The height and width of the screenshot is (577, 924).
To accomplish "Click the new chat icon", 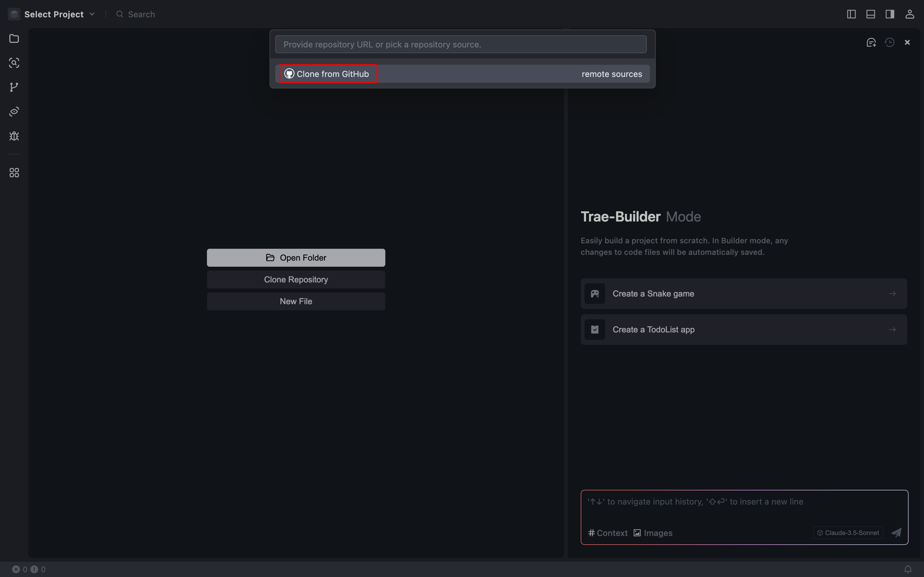I will tap(871, 42).
